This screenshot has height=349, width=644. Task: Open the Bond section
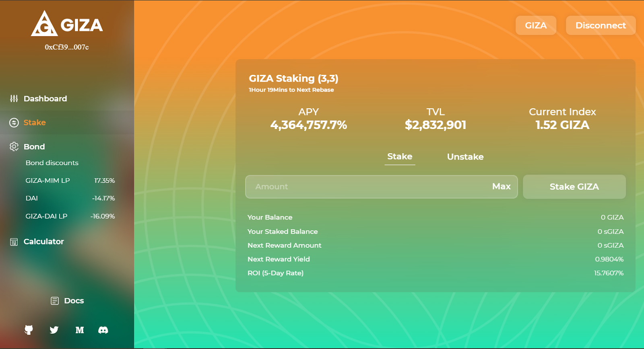tap(34, 147)
